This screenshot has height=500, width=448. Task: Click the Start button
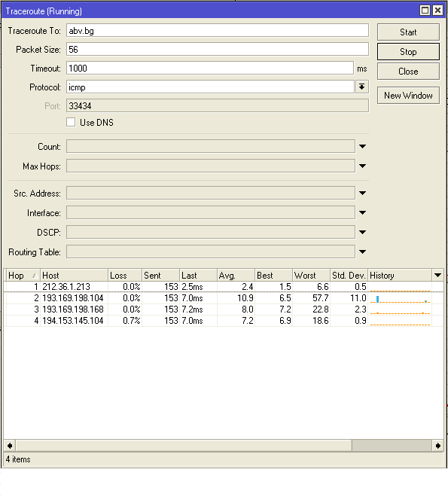[408, 32]
